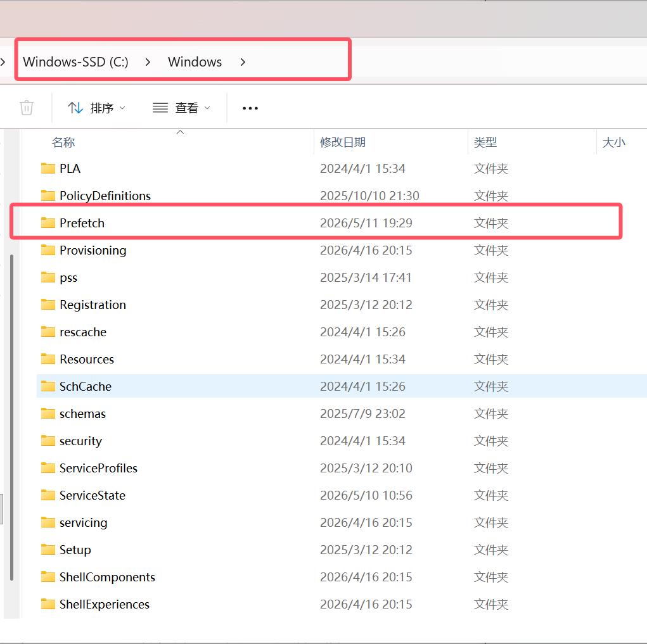This screenshot has width=647, height=644.
Task: Click the date 2025/3/14 17:41
Action: point(366,277)
